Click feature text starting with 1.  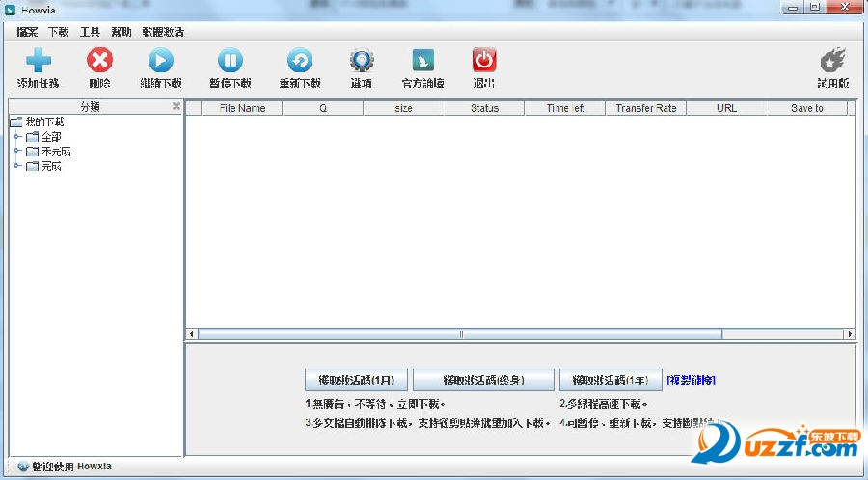point(375,404)
